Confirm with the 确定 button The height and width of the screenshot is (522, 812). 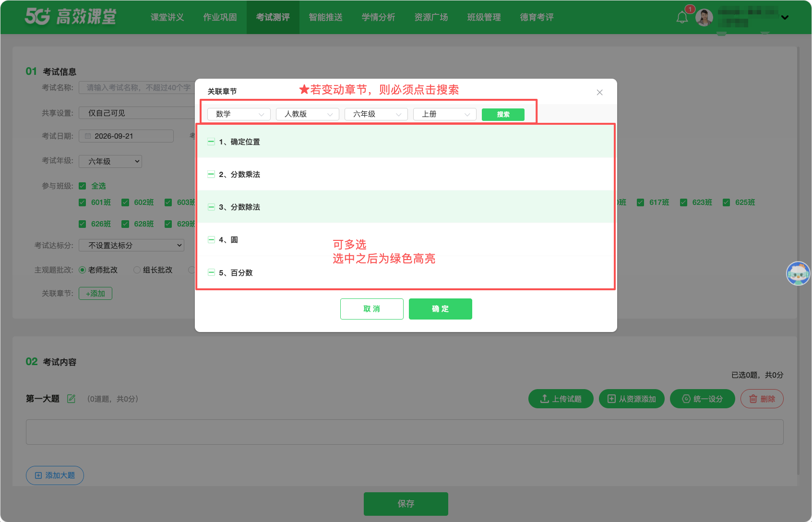(441, 309)
